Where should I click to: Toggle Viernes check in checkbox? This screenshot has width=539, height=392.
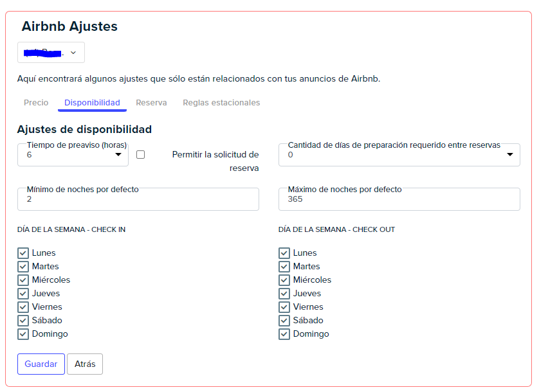pyautogui.click(x=23, y=307)
